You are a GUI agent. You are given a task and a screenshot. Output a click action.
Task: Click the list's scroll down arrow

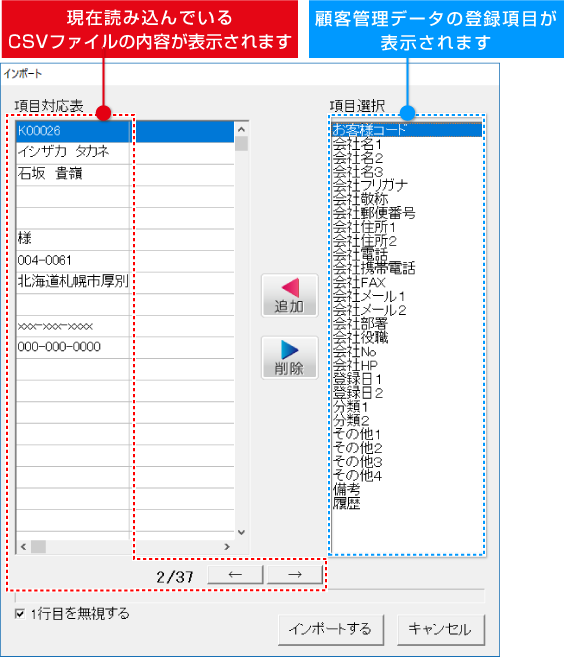[x=241, y=533]
